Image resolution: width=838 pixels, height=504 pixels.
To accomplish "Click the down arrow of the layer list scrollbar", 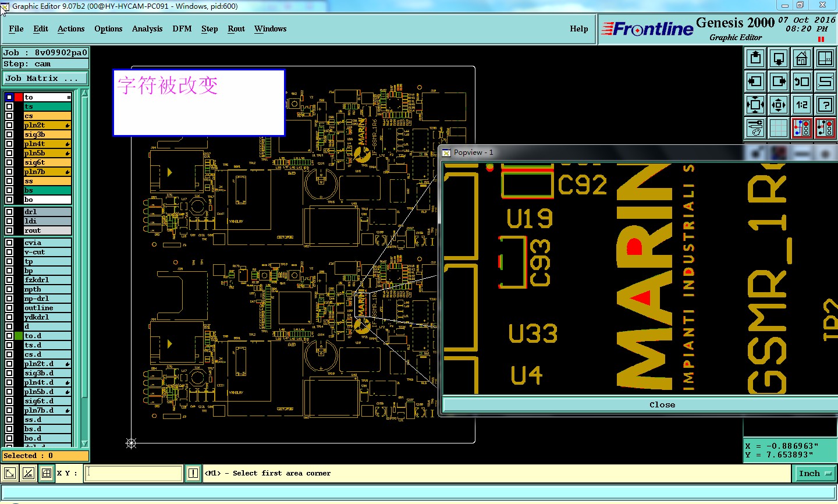I will tap(84, 443).
